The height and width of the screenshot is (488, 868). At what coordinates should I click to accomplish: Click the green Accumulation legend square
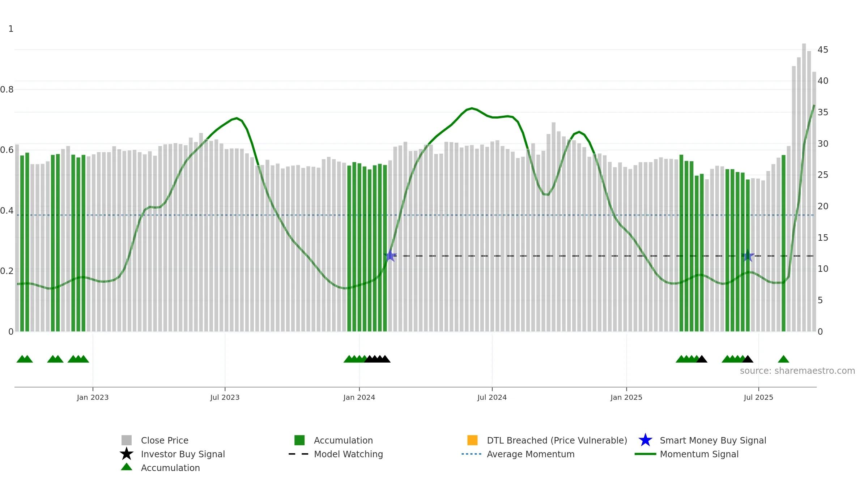pos(299,440)
